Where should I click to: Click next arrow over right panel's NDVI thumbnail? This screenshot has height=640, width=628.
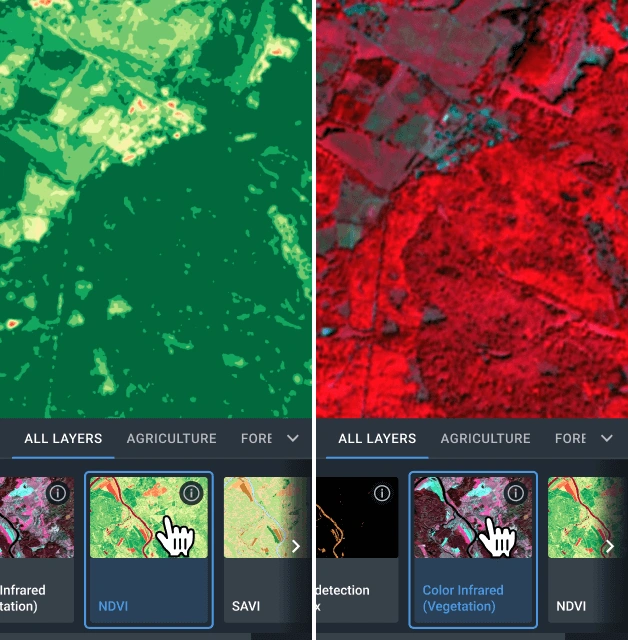tap(610, 546)
